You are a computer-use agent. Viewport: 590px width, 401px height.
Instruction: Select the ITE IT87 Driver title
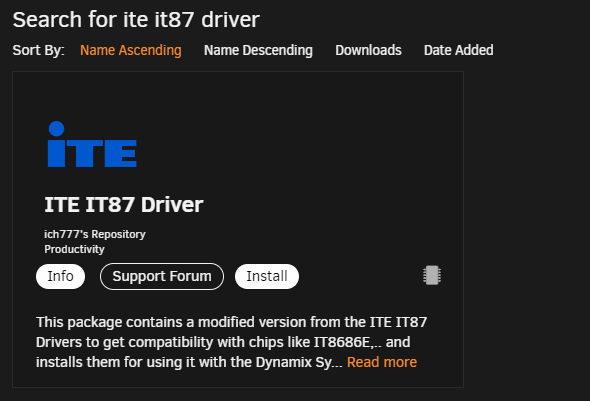[x=124, y=205]
